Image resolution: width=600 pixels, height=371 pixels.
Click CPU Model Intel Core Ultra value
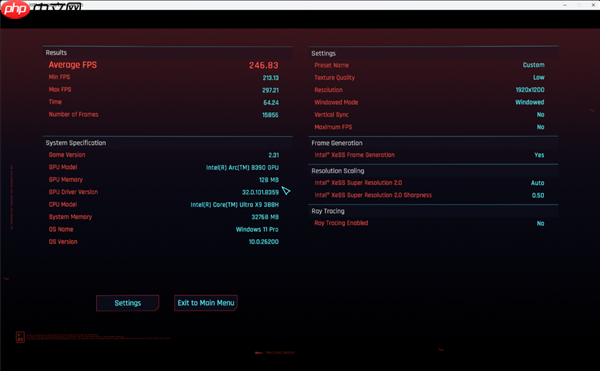235,205
